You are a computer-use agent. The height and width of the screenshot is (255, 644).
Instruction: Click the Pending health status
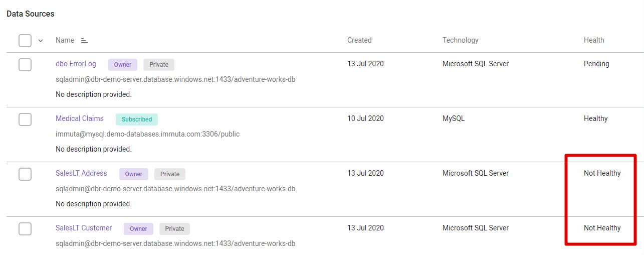[x=596, y=64]
